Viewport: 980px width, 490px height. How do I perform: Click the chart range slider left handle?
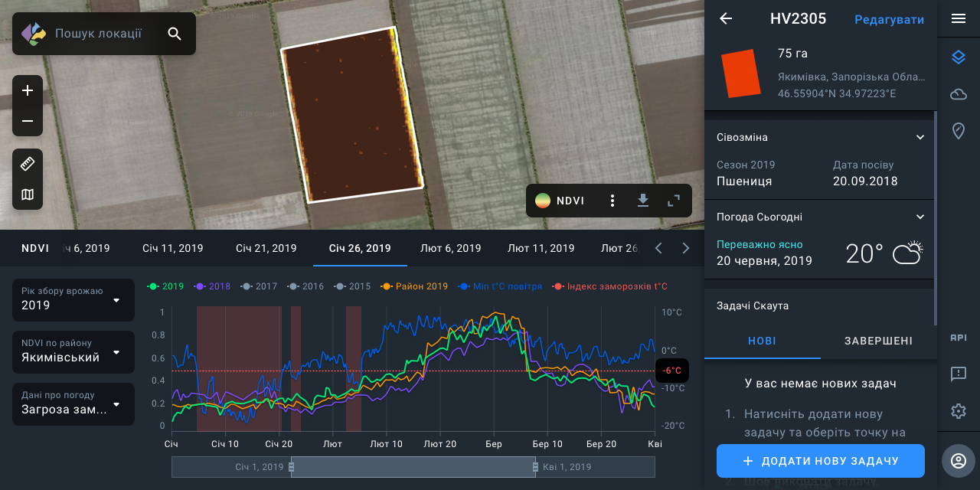click(291, 467)
